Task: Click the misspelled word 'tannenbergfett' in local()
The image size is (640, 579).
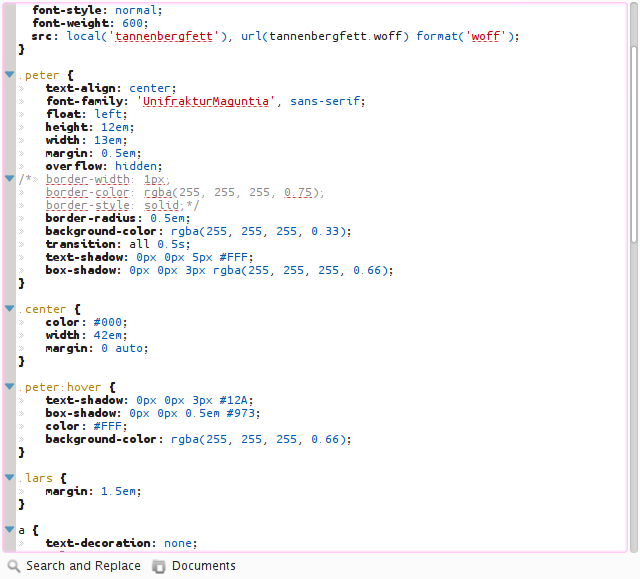Action: (x=164, y=36)
